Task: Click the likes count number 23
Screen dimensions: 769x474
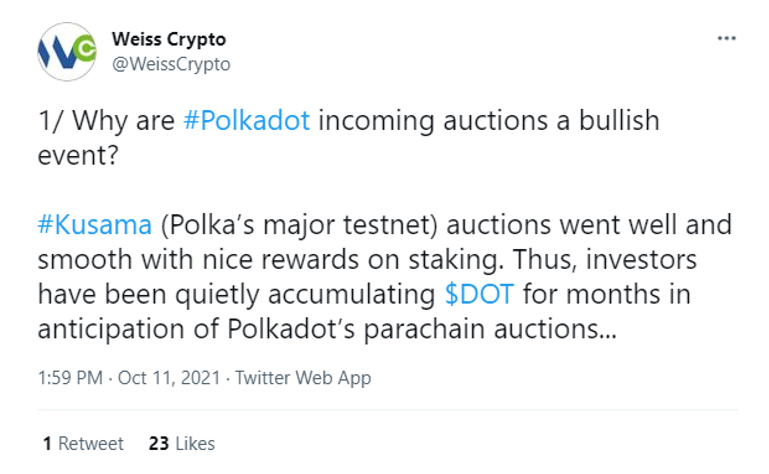Action: point(159,444)
